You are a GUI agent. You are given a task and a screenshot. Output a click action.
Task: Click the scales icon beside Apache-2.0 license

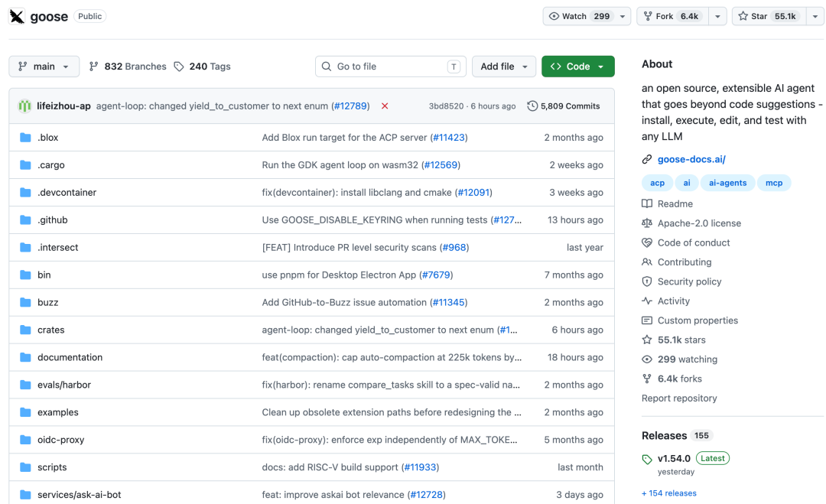click(647, 223)
